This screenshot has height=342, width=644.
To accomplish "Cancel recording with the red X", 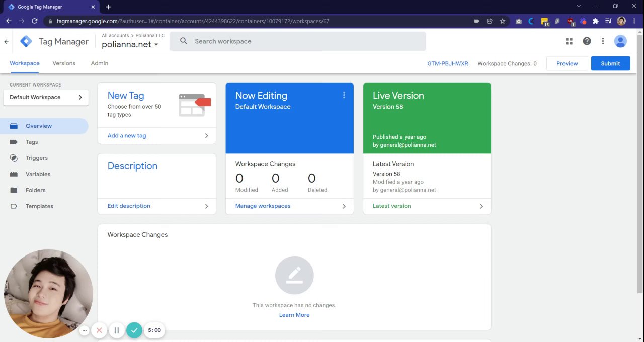I will (x=99, y=330).
